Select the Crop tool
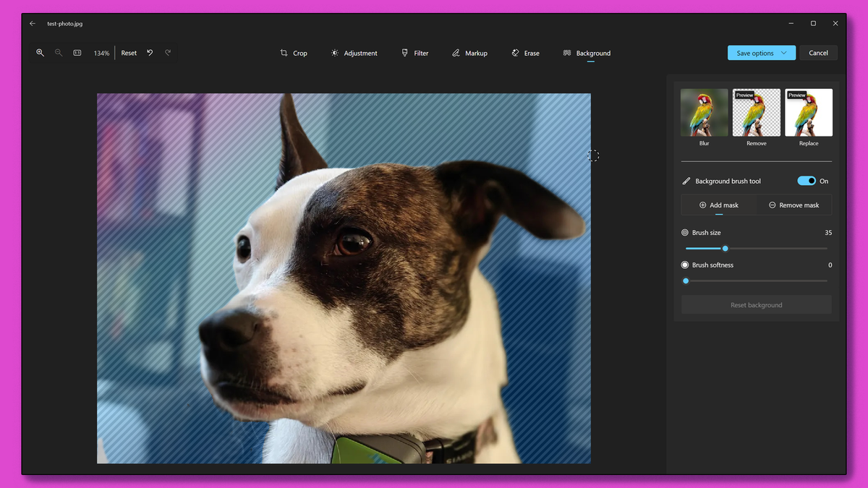Screen dimensions: 868x488 click(294, 53)
